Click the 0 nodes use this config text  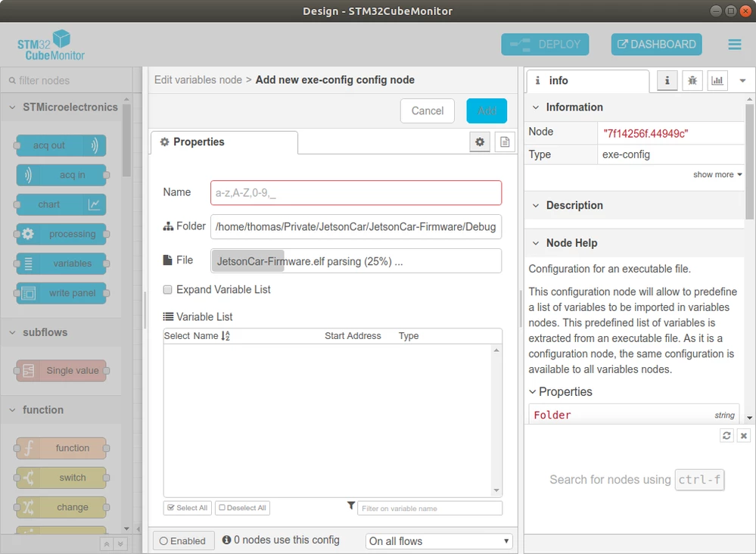[x=286, y=540]
